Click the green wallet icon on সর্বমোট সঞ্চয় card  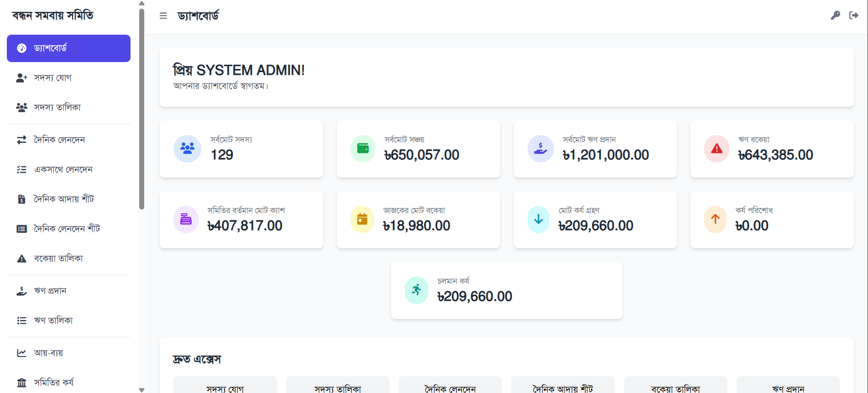click(363, 149)
